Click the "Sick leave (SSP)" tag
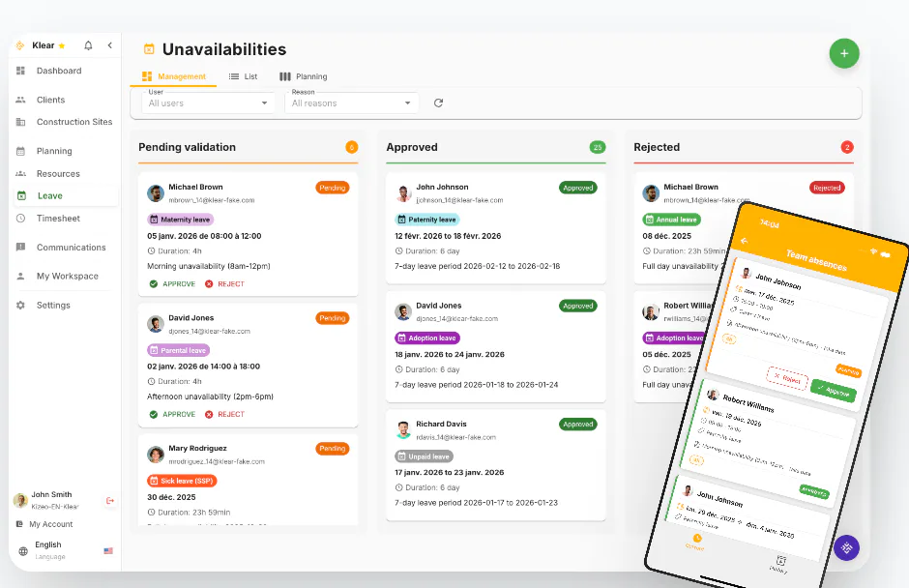The height and width of the screenshot is (588, 909). 182,481
